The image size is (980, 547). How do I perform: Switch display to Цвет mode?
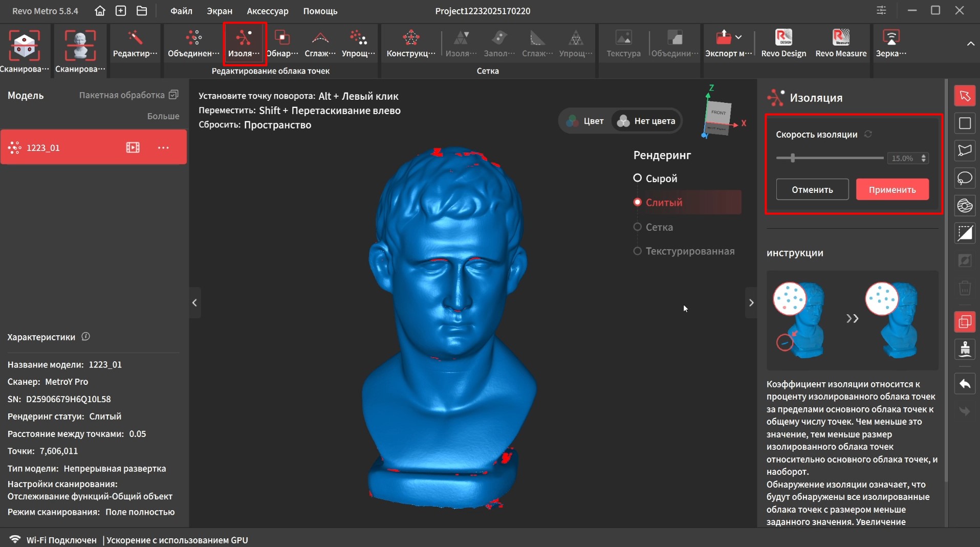(585, 121)
